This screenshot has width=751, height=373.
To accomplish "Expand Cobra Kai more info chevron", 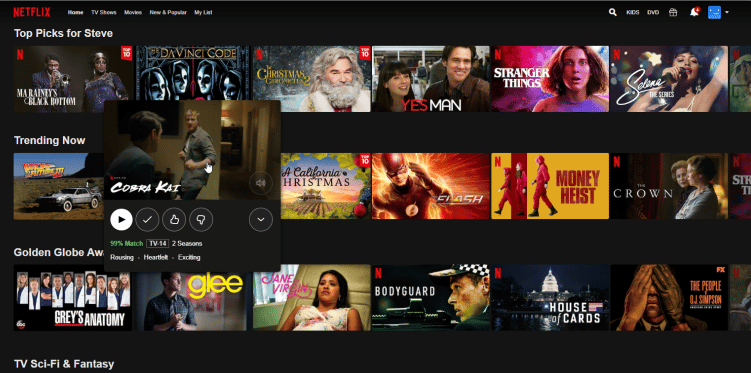I will (261, 220).
